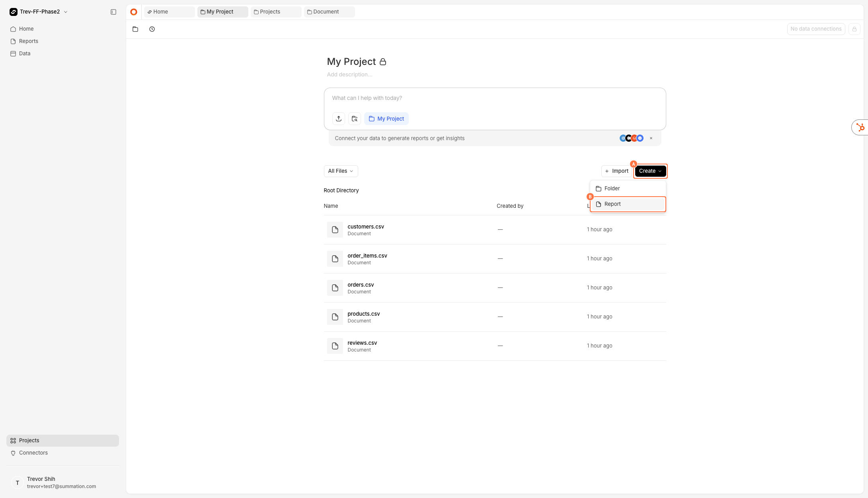The width and height of the screenshot is (868, 498).
Task: Open Connectors in the sidebar
Action: [62, 453]
